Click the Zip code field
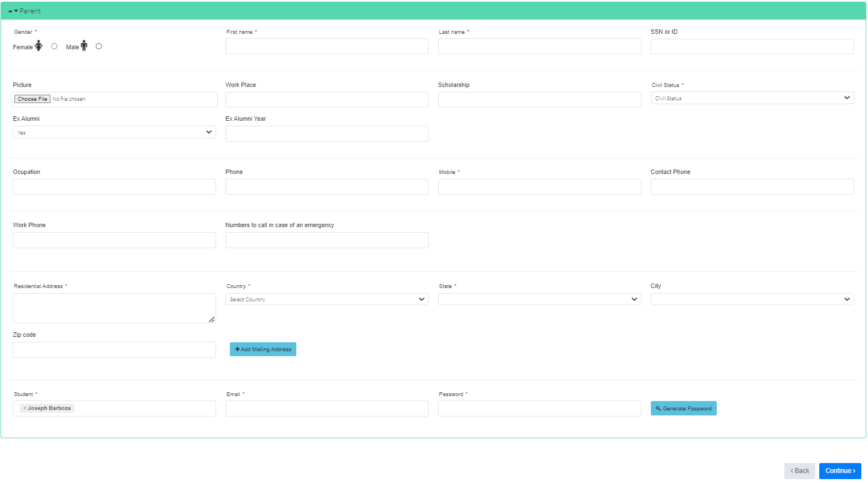The image size is (868, 483). click(x=114, y=350)
